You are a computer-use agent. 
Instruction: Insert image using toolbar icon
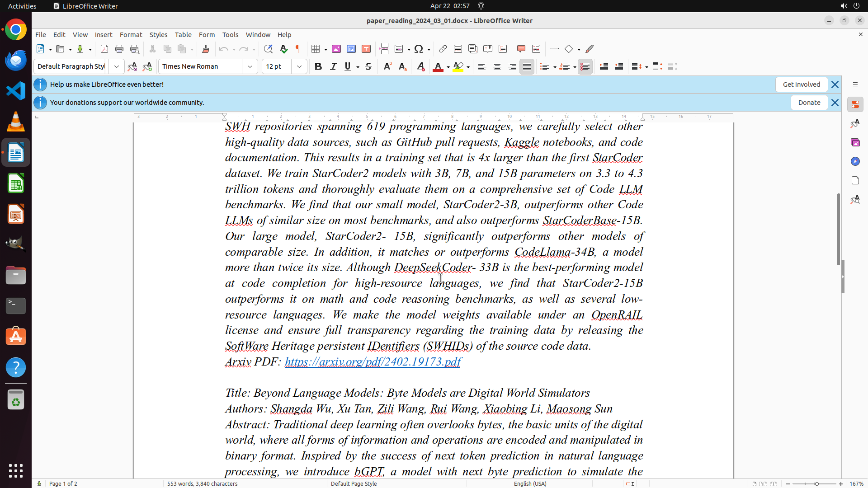[x=336, y=49]
